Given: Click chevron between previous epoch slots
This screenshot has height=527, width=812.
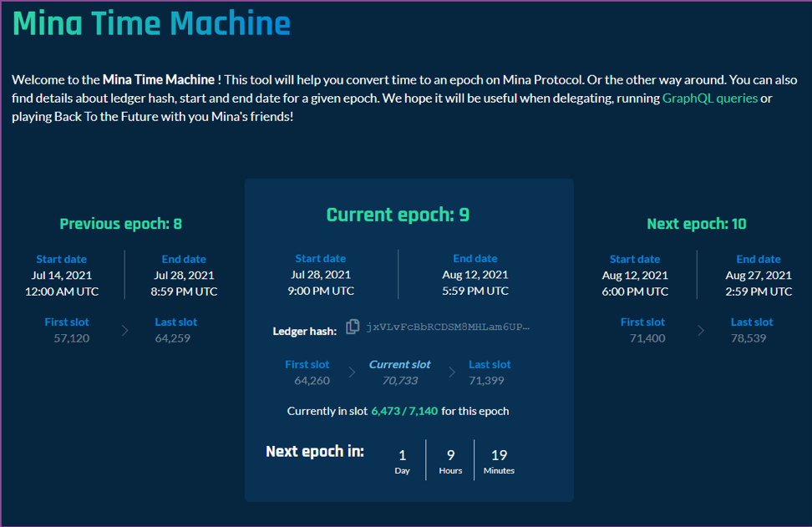Looking at the screenshot, I should [x=124, y=330].
